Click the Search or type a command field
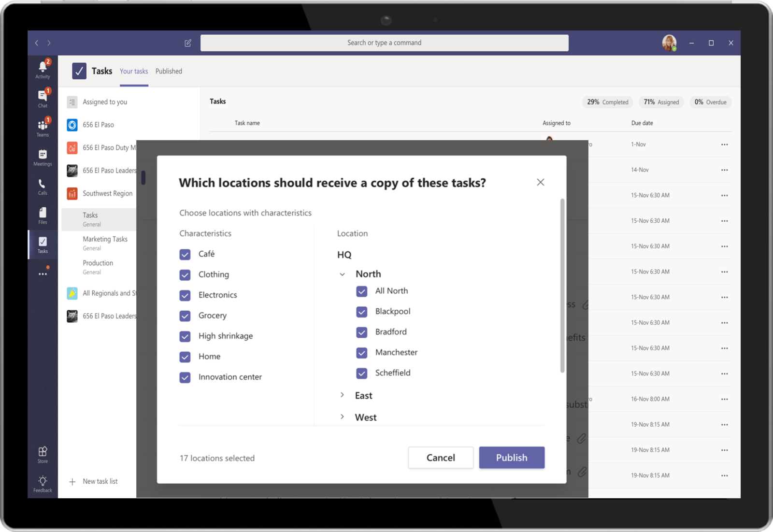 [384, 43]
